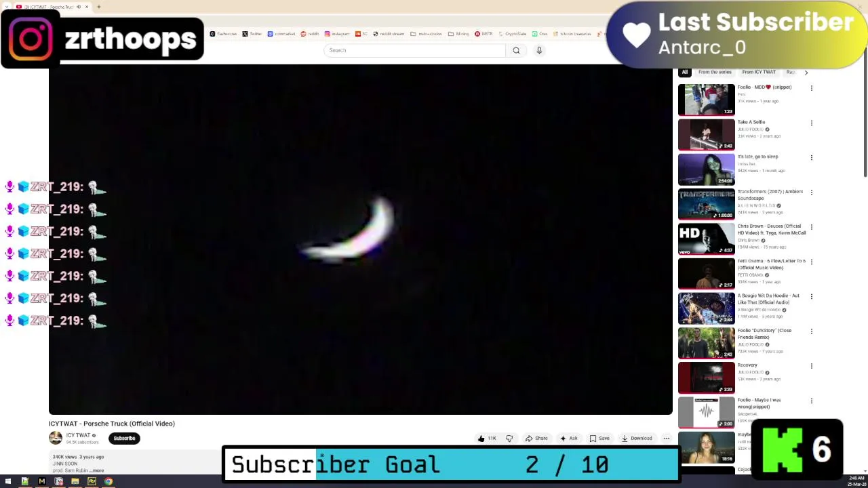
Task: Open options menu for A Boogie Act Like That
Action: pos(811,296)
